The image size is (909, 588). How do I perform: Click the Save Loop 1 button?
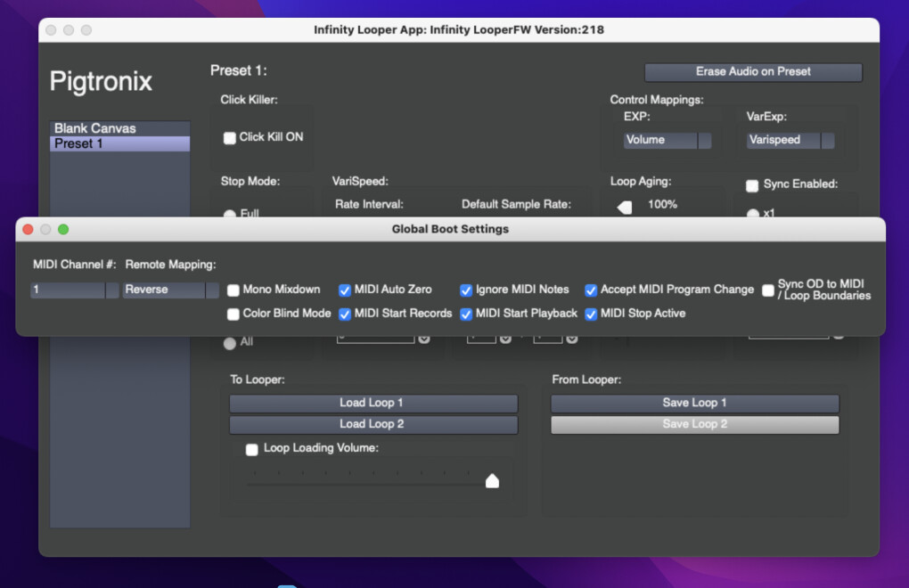click(x=694, y=404)
